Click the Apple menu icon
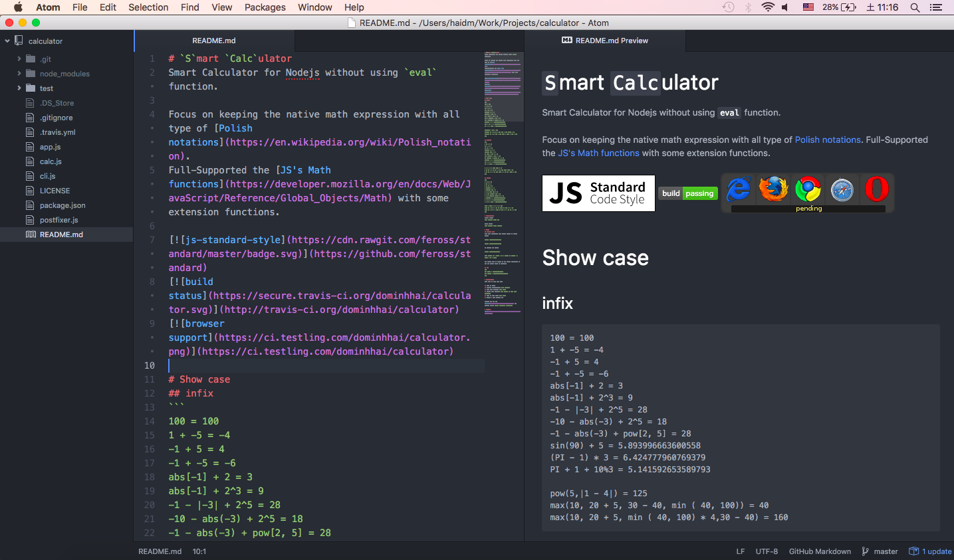The height and width of the screenshot is (560, 954). click(x=18, y=7)
